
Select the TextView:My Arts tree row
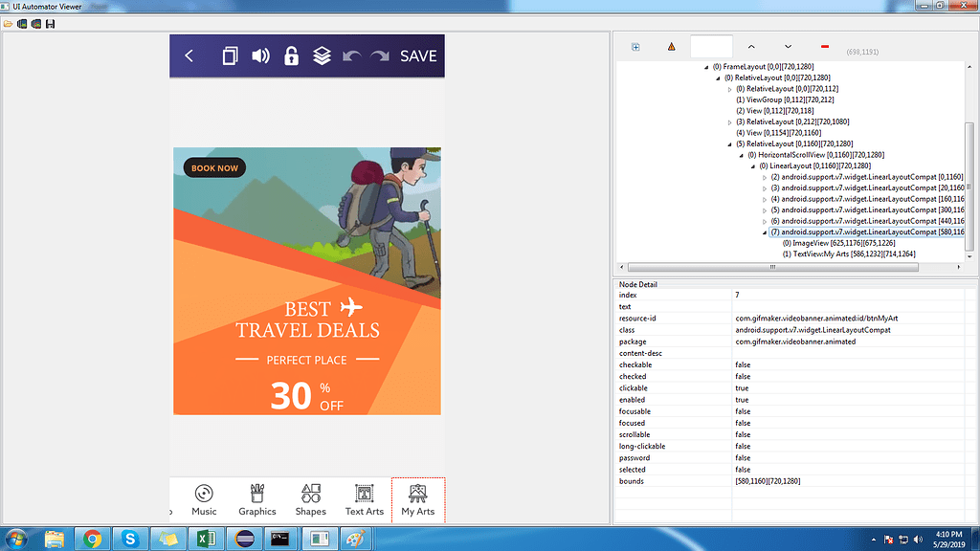(x=849, y=254)
